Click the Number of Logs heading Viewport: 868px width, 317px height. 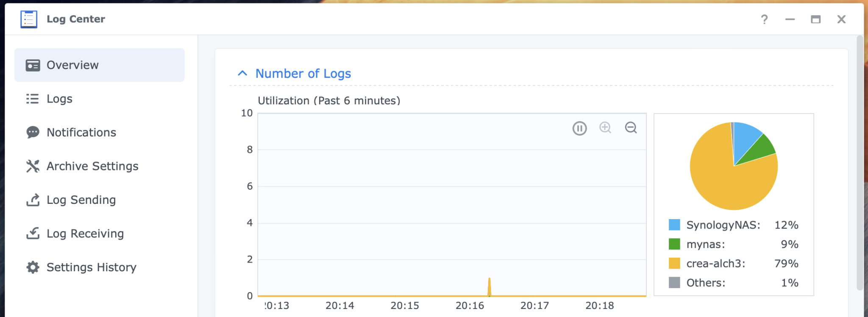click(303, 73)
